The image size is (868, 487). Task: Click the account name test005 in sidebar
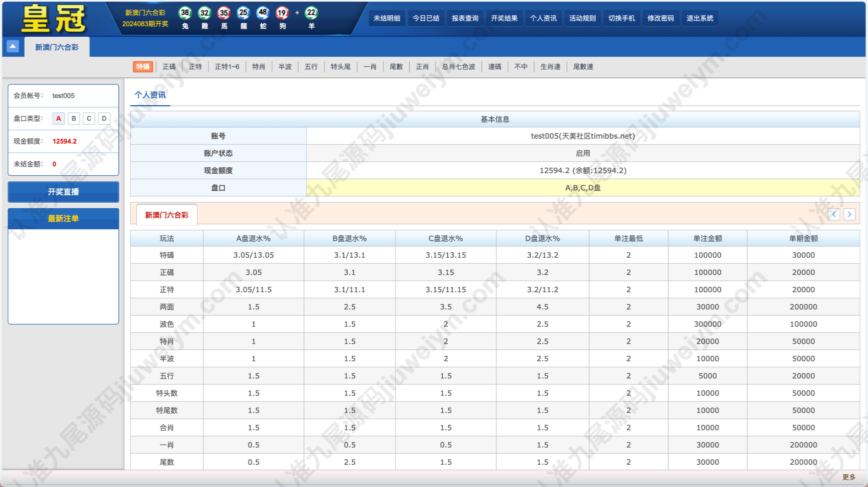click(63, 96)
